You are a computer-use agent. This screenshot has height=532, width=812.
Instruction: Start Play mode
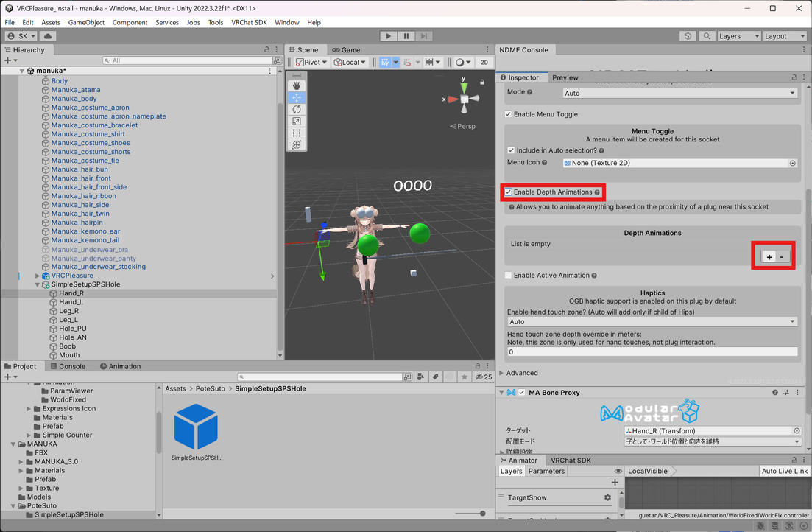[x=389, y=36]
